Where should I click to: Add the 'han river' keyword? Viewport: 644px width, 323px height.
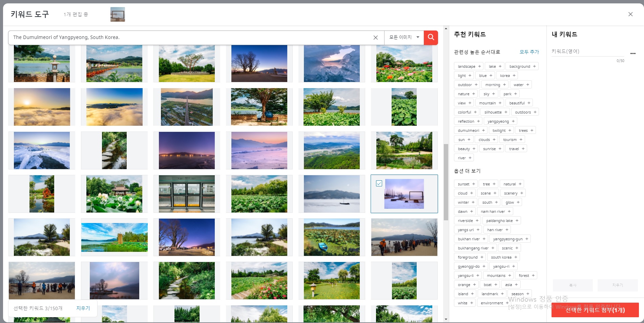(x=497, y=230)
